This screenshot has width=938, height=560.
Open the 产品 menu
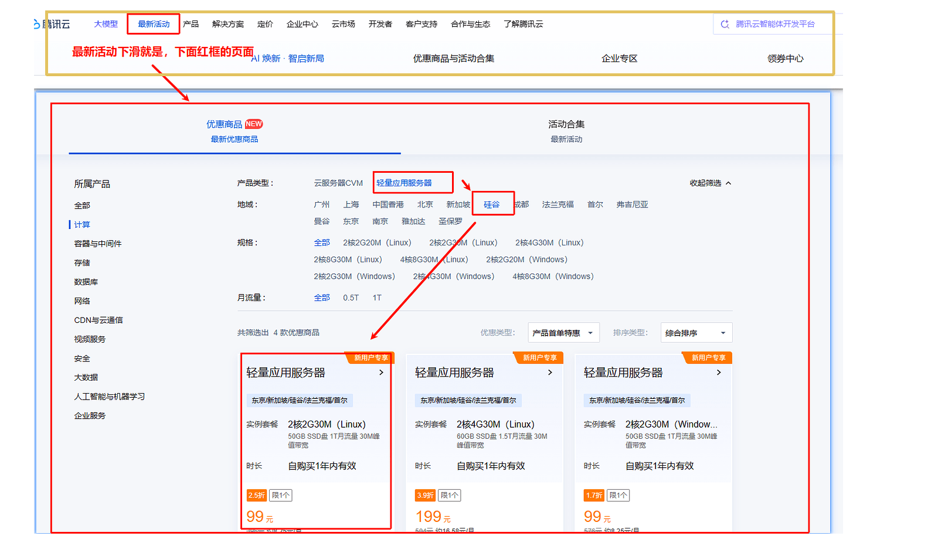(x=191, y=24)
